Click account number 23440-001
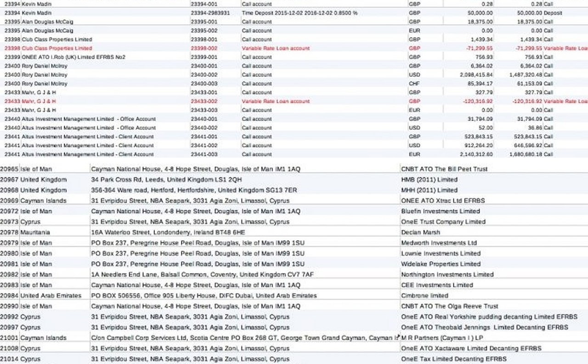The width and height of the screenshot is (588, 364). [204, 119]
